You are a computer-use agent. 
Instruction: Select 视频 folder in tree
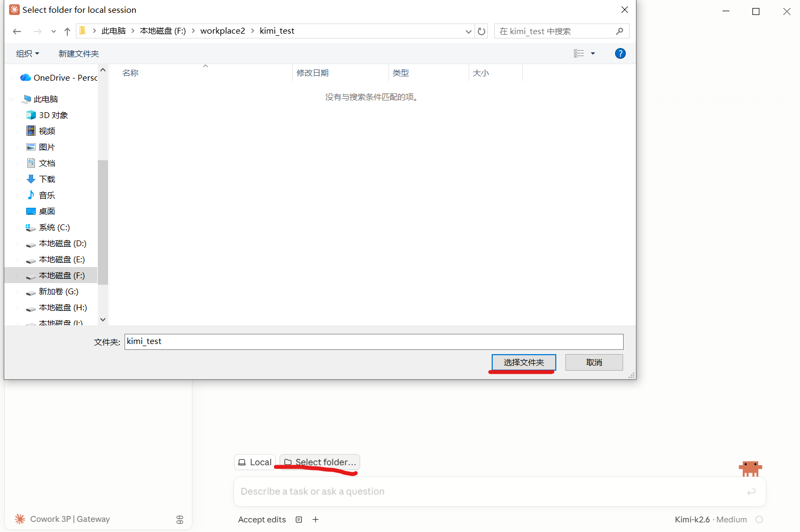click(x=41, y=131)
